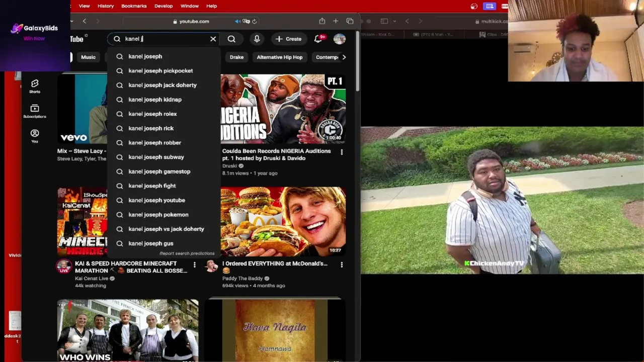
Task: Open YouTube notifications bell
Action: point(318,39)
